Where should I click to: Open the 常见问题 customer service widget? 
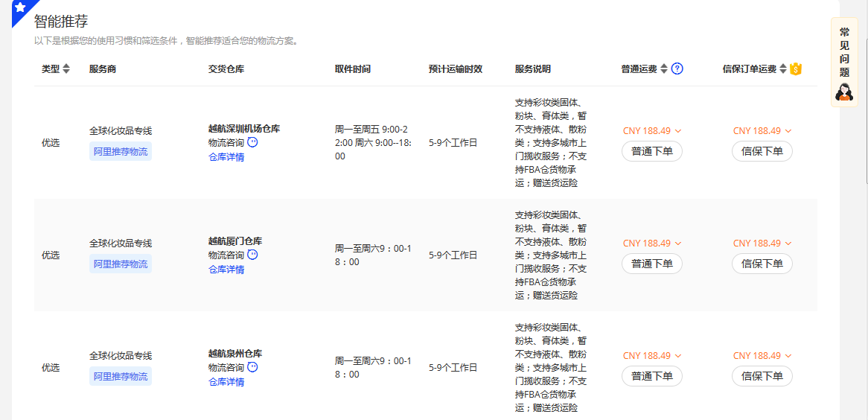(844, 63)
